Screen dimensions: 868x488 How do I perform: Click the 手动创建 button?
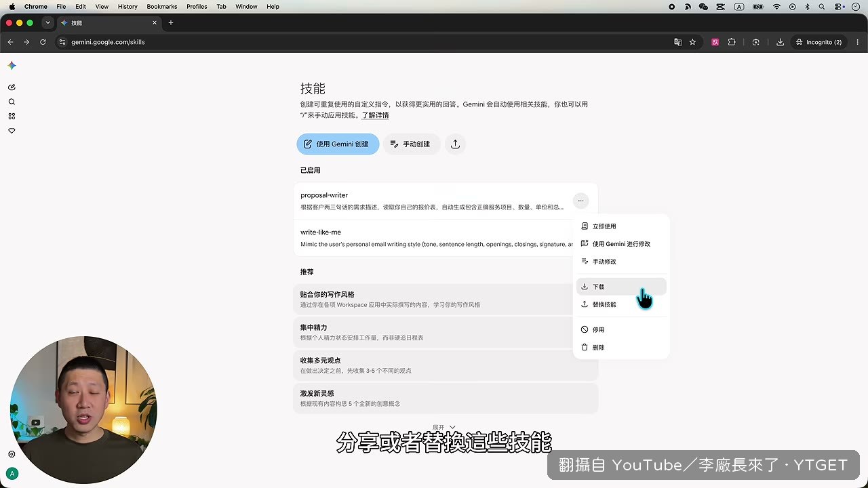tap(412, 144)
